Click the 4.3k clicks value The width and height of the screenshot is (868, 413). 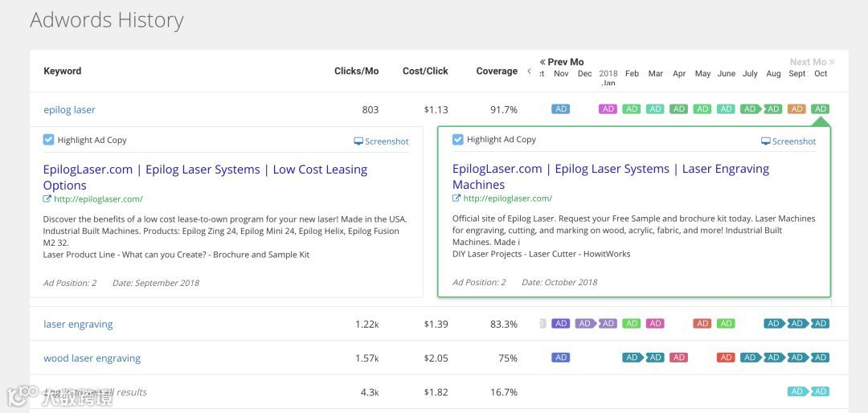tap(370, 393)
